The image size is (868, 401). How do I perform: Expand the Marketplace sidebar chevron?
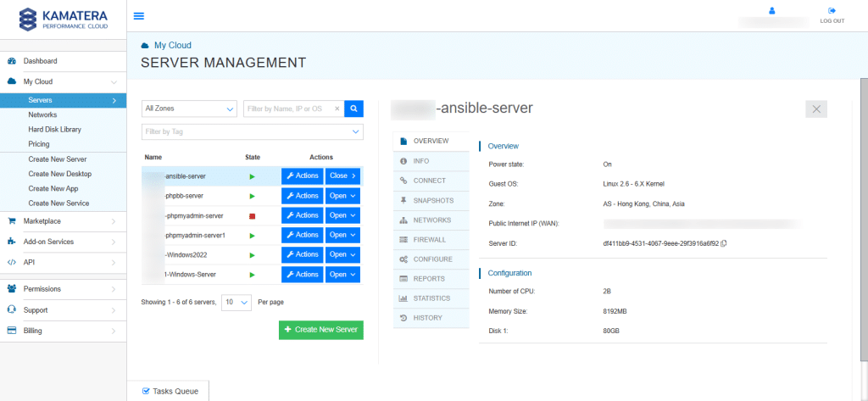(114, 221)
